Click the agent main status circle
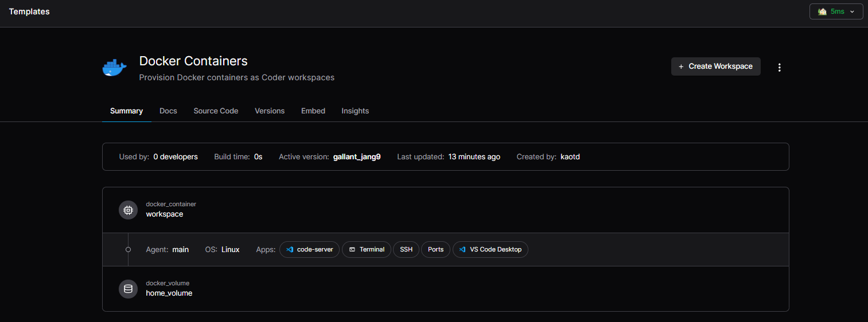This screenshot has width=868, height=322. pos(128,249)
